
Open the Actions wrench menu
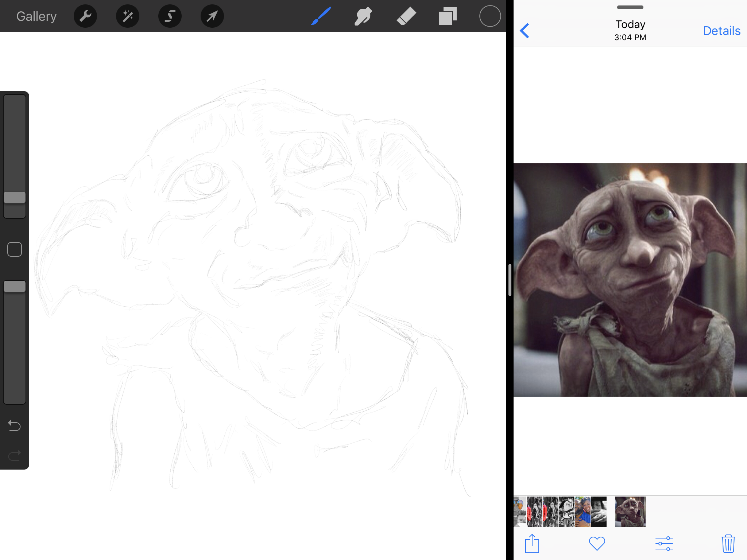coord(85,16)
